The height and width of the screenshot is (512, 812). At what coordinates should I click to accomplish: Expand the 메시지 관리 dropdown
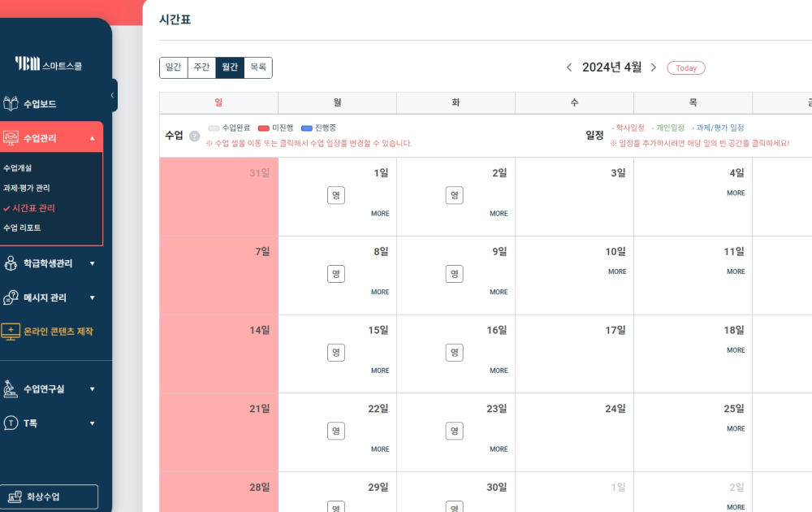[x=93, y=297]
